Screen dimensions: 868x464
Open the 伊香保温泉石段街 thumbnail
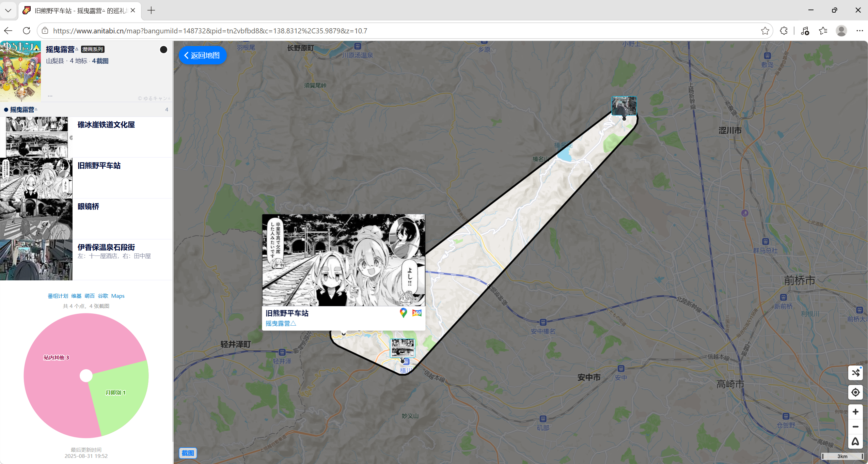pos(36,260)
